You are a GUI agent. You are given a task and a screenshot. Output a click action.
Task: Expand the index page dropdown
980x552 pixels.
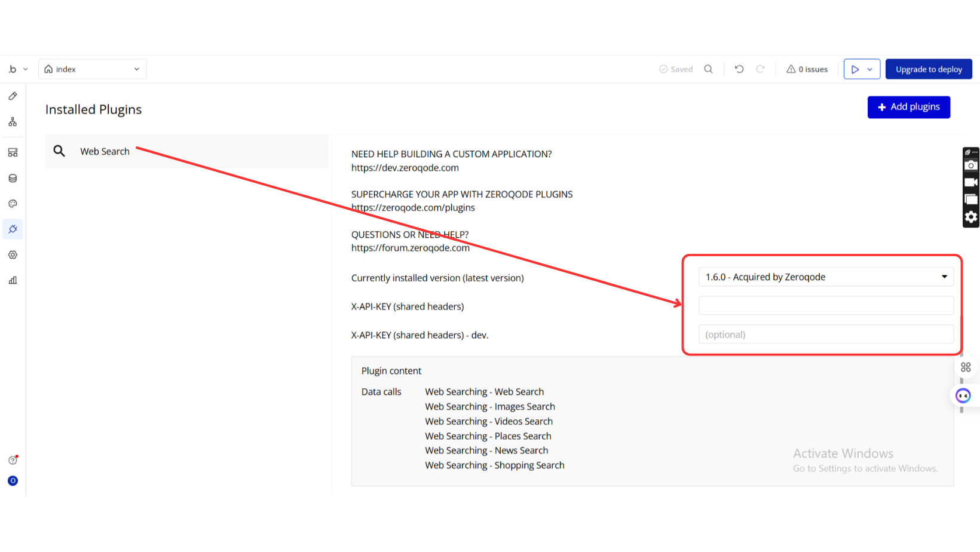(93, 69)
